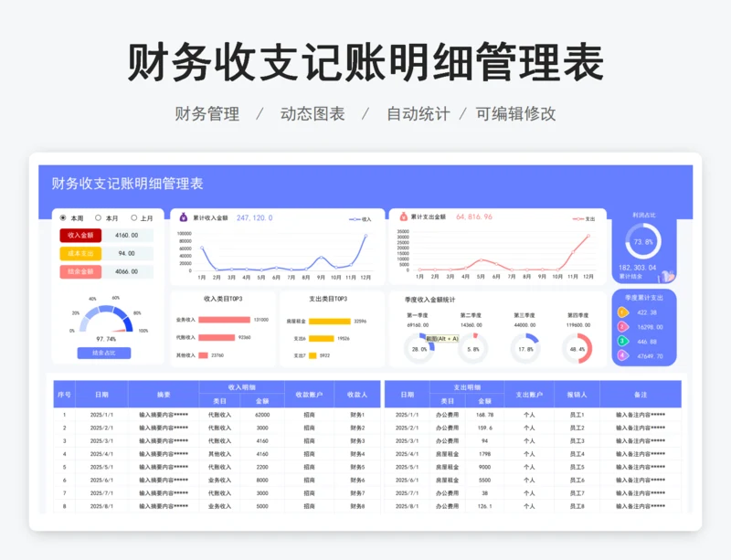Viewport: 731px width, 560px height.
Task: Click the 97.74% gauge chart
Action: pos(106,320)
